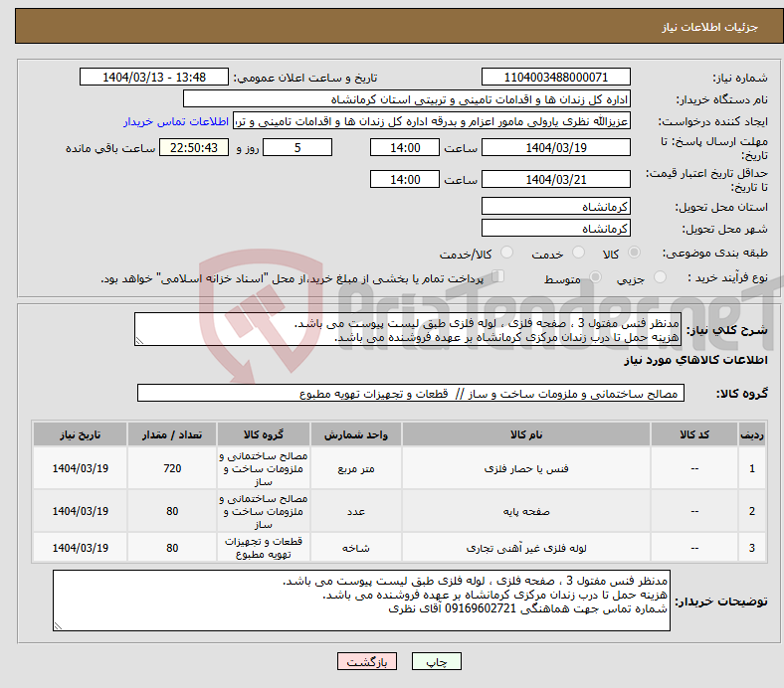Click the price validity time 14:00 field
This screenshot has width=784, height=688.
coord(405,179)
